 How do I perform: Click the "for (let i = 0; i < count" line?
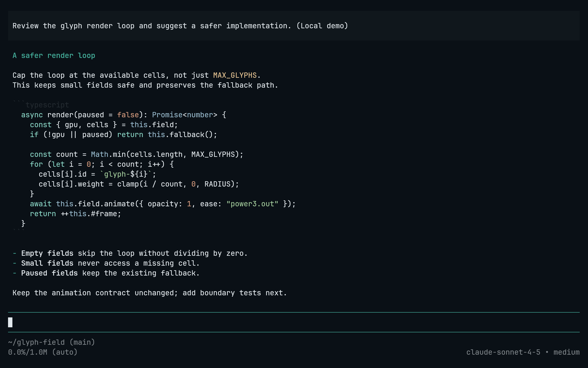pos(102,164)
